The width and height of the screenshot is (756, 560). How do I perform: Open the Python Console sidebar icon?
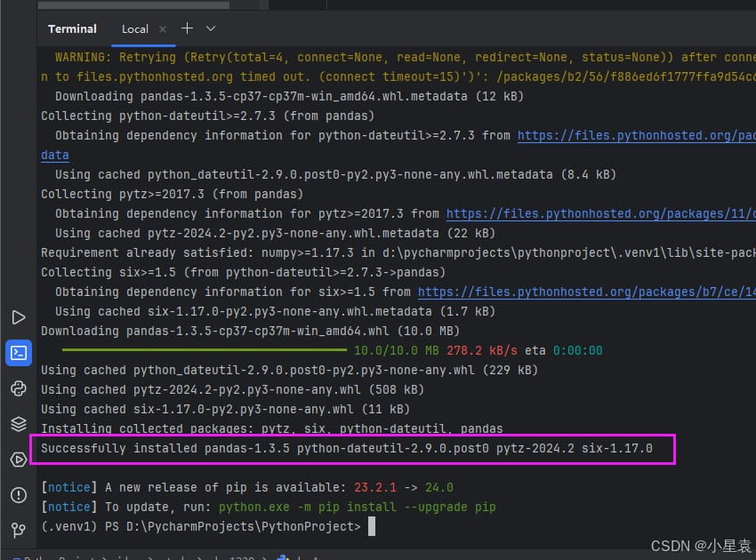tap(19, 388)
